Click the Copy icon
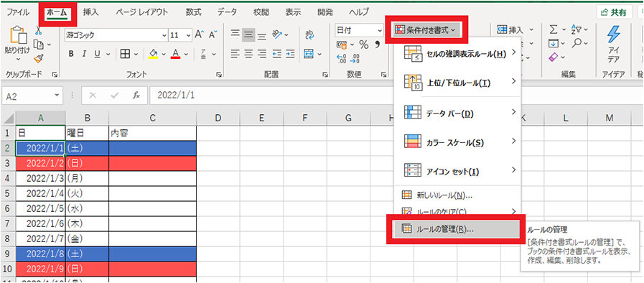 click(x=39, y=45)
